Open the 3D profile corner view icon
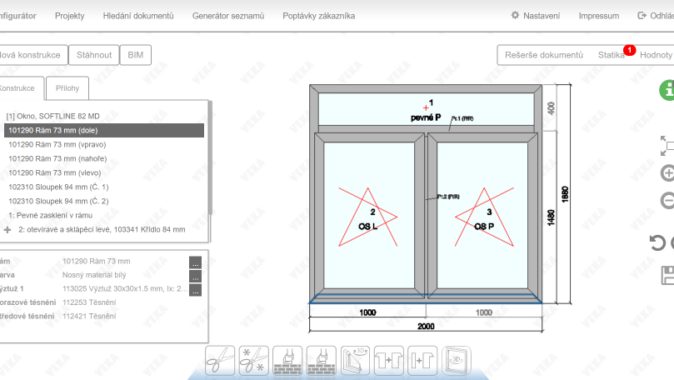The image size is (674, 380). [355, 360]
